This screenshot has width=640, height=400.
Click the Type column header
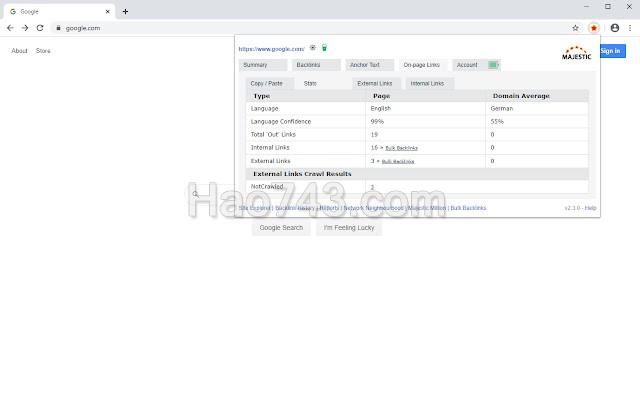[262, 96]
